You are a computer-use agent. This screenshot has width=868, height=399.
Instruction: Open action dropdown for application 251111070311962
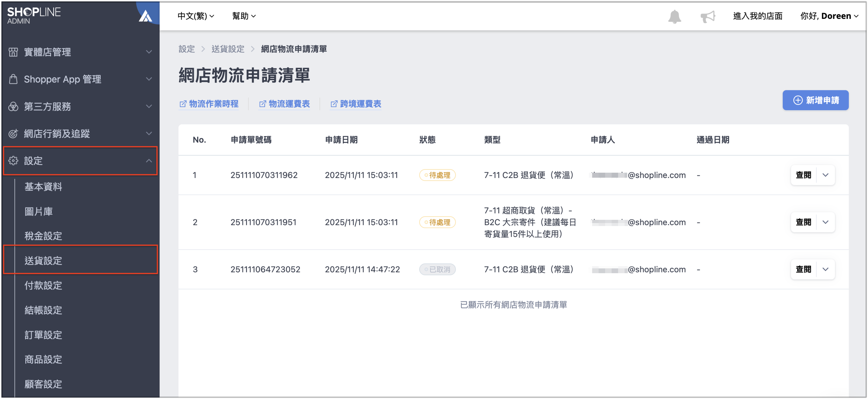[825, 175]
